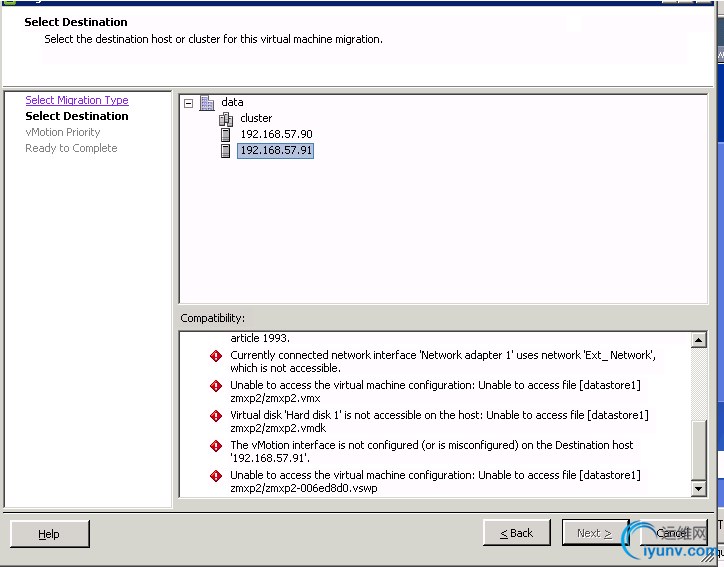Click the Select Destination wizard step

pyautogui.click(x=77, y=116)
